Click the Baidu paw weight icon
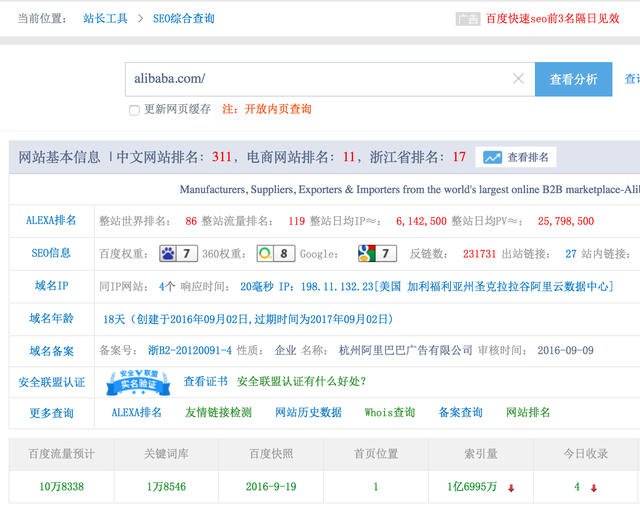The width and height of the screenshot is (640, 506). (x=168, y=253)
